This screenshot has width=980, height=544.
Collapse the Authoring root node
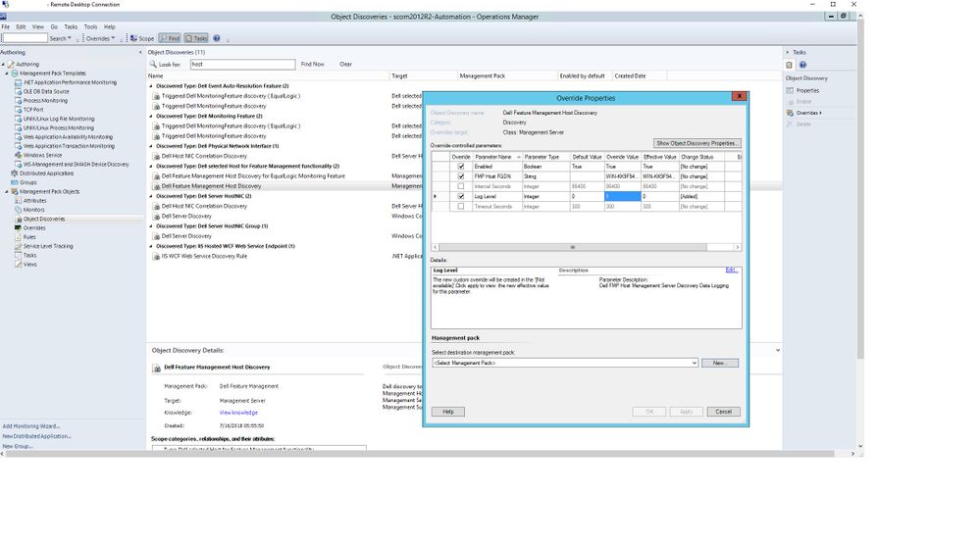[x=3, y=64]
